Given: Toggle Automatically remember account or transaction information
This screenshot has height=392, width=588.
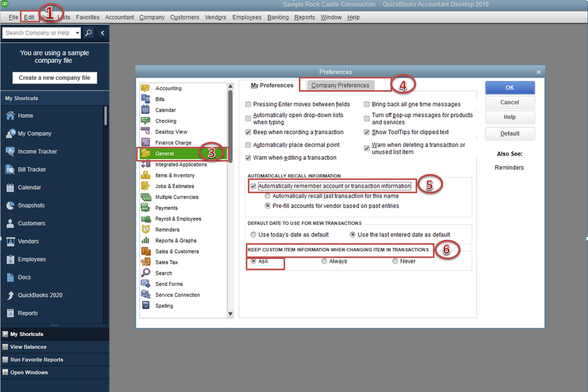Looking at the screenshot, I should (x=254, y=186).
